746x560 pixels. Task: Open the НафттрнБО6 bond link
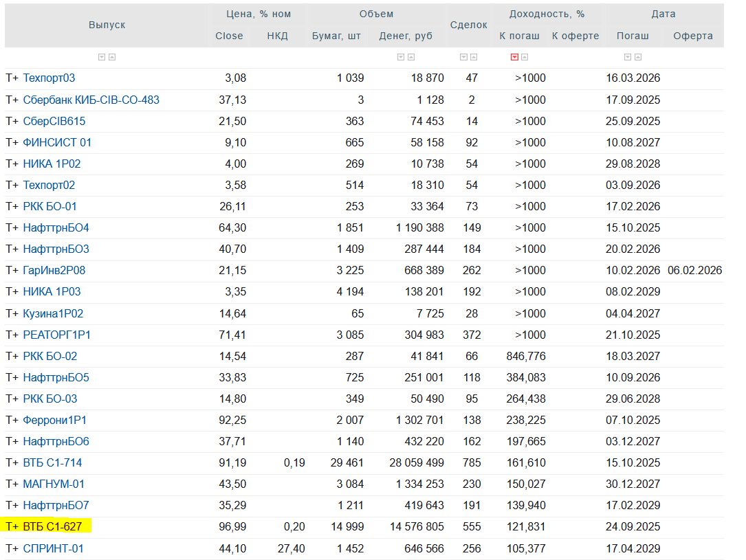pos(56,442)
